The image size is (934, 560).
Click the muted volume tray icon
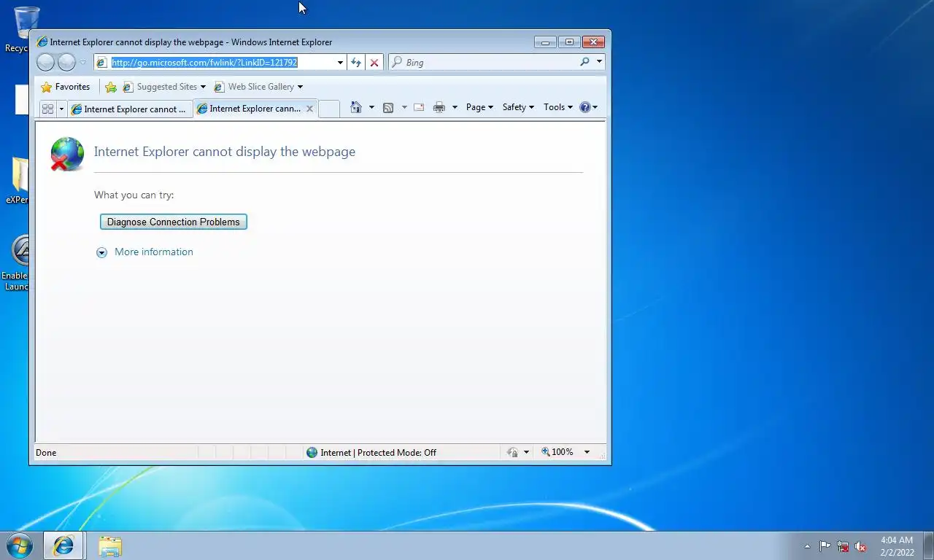860,546
